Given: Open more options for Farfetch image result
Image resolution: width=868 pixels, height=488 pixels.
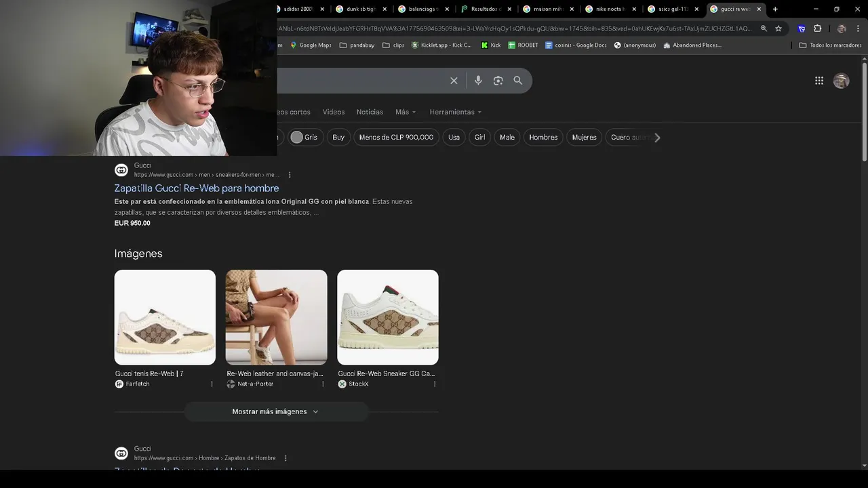Looking at the screenshot, I should point(212,384).
